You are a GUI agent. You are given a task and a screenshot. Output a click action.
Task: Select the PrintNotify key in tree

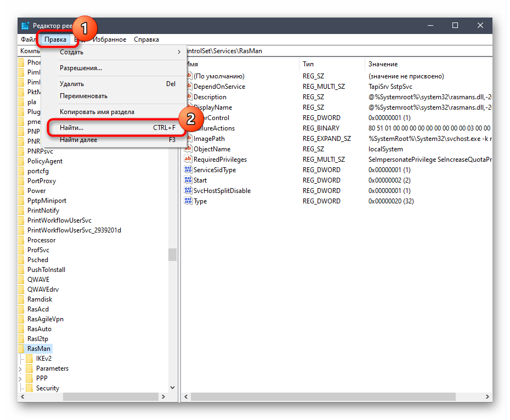coord(43,211)
